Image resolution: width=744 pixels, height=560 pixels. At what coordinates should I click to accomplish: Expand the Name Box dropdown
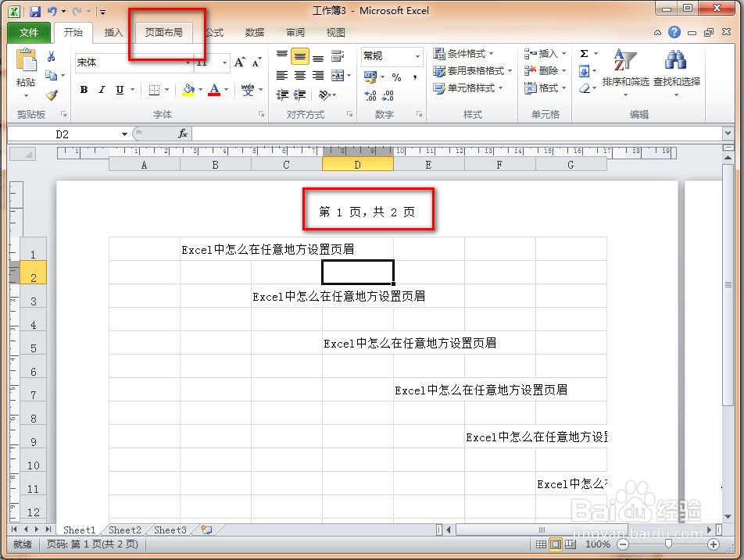[124, 134]
